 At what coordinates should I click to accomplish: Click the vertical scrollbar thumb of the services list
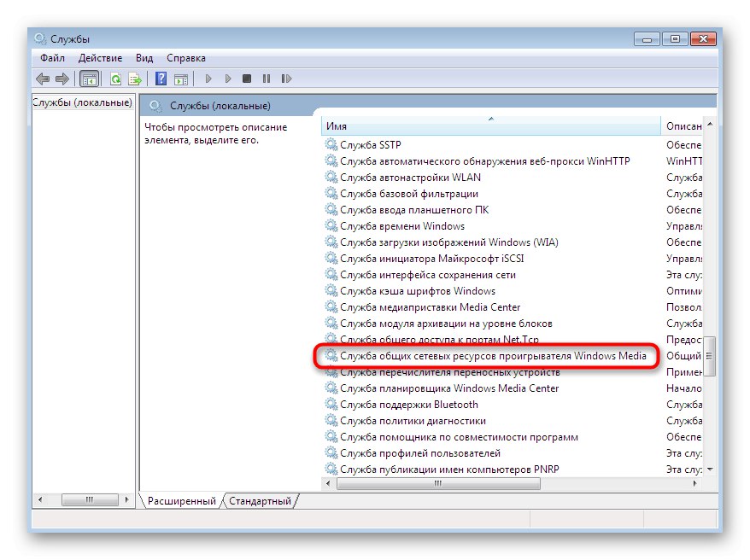click(x=710, y=356)
